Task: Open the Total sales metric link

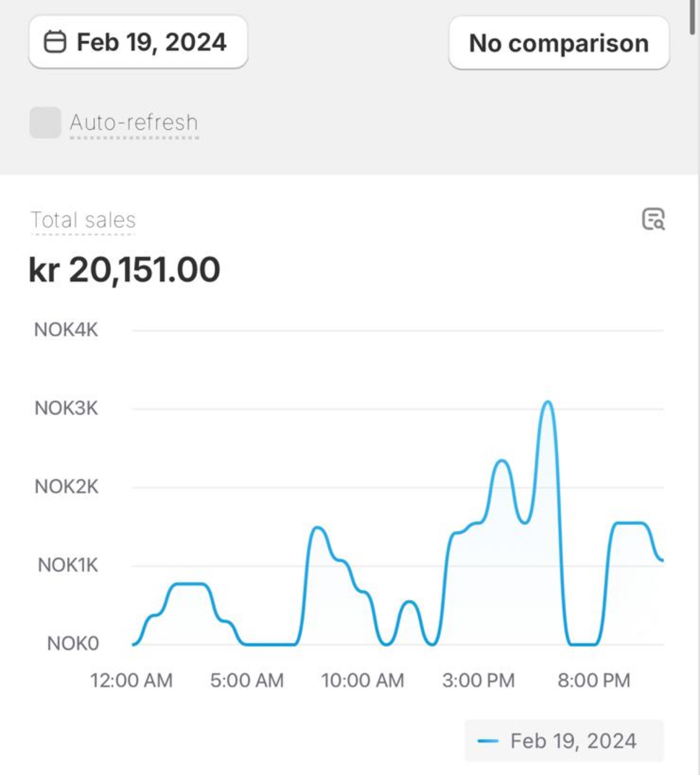Action: [83, 220]
